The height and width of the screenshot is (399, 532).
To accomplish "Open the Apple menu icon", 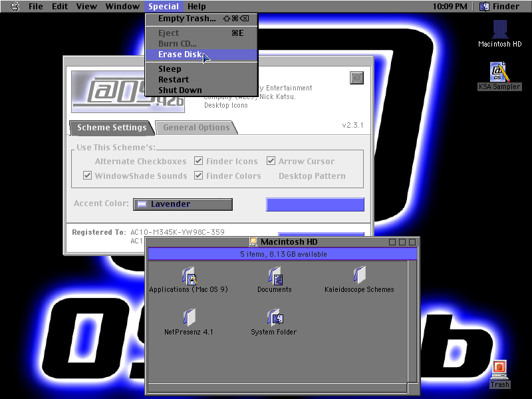I will (15, 7).
